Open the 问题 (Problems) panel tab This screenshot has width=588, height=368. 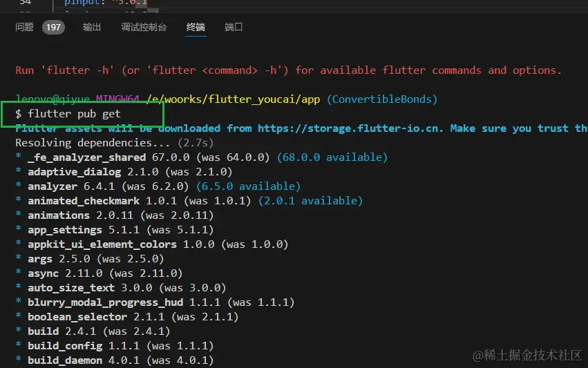click(x=24, y=27)
